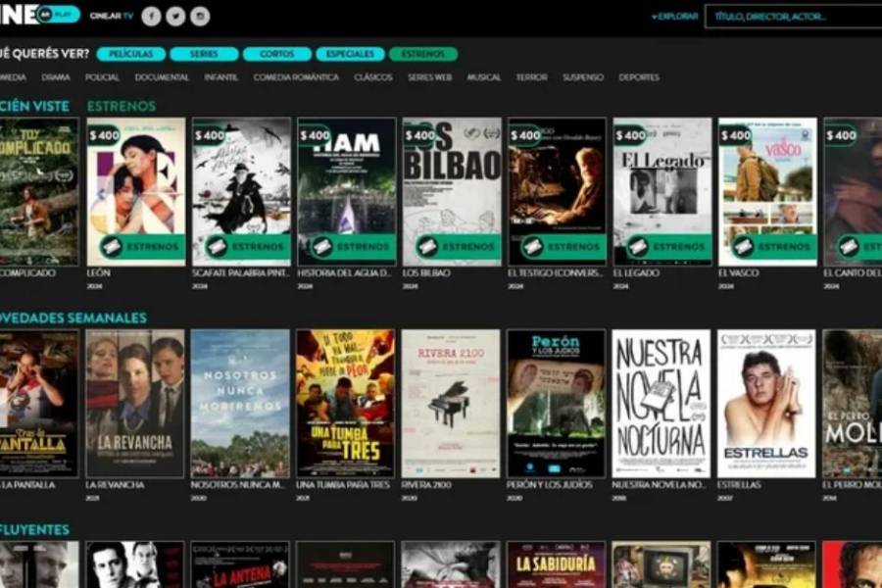Screen dimensions: 882x588
Task: Open Scafati Palabra Pintada poster
Action: coord(241,191)
